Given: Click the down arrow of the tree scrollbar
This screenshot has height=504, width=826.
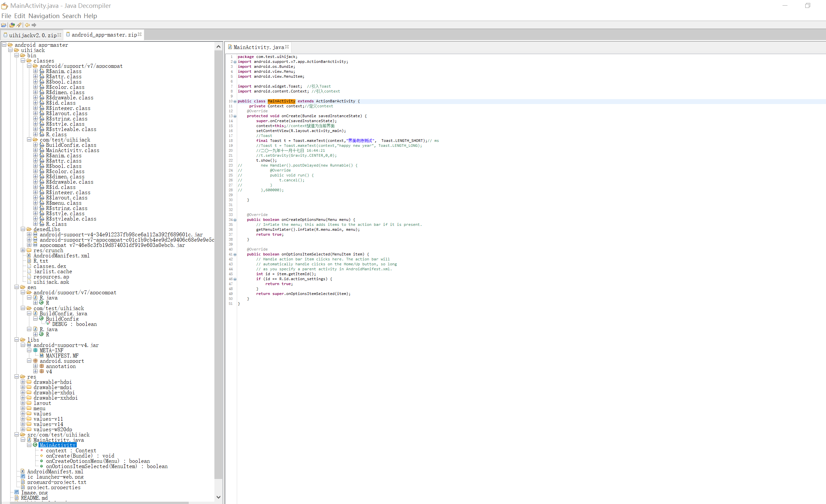Looking at the screenshot, I should pos(219,497).
